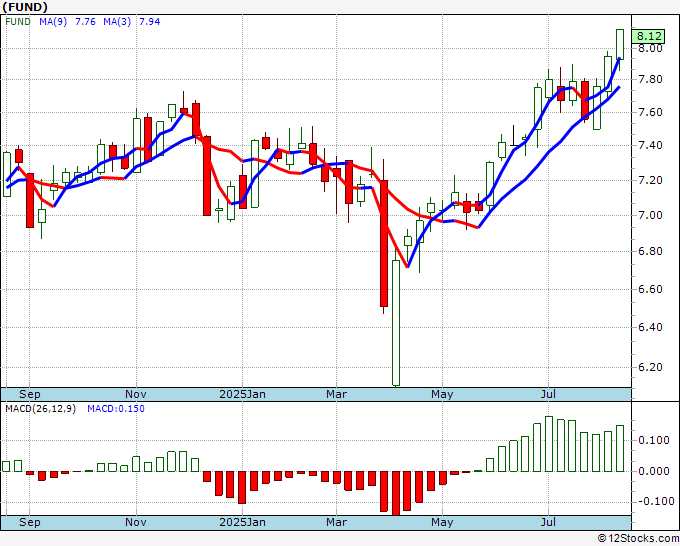This screenshot has width=680, height=546.
Task: Click May on the price chart date axis
Action: pos(442,394)
